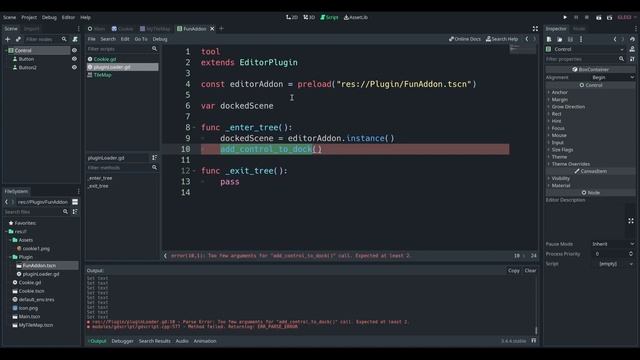Toggle visibility of the Button2 node
Screen dimensions: 640x360
(x=74, y=67)
